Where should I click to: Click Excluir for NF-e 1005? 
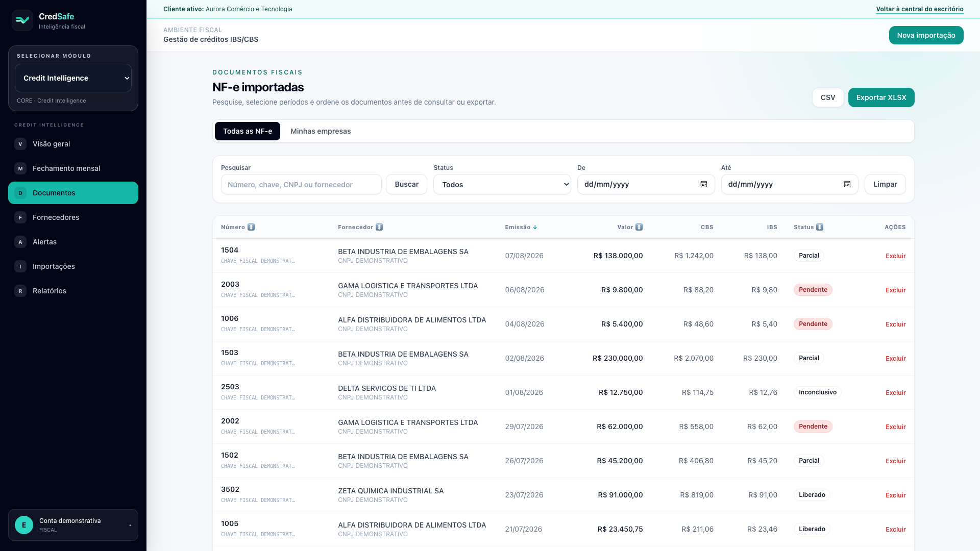895,530
